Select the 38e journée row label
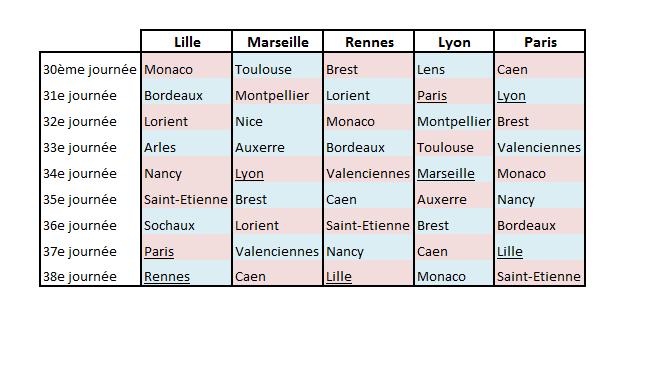The image size is (671, 384). 80,277
